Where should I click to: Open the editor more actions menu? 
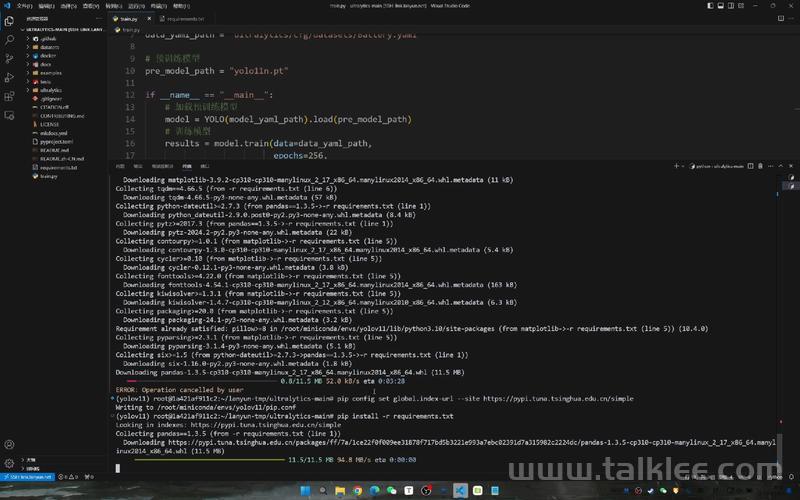(x=791, y=18)
